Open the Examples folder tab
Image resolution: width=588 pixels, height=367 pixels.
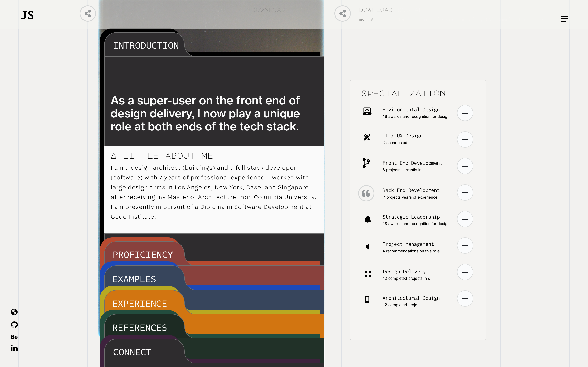134,279
